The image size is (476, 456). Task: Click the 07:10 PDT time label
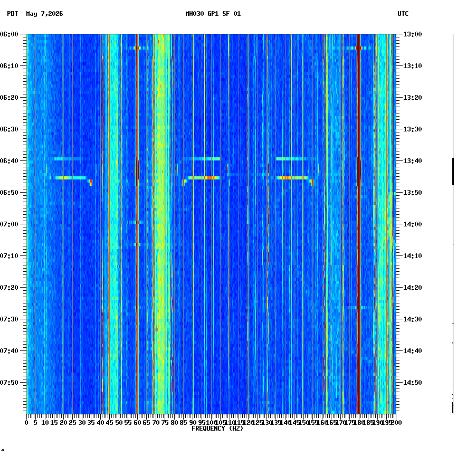9,256
